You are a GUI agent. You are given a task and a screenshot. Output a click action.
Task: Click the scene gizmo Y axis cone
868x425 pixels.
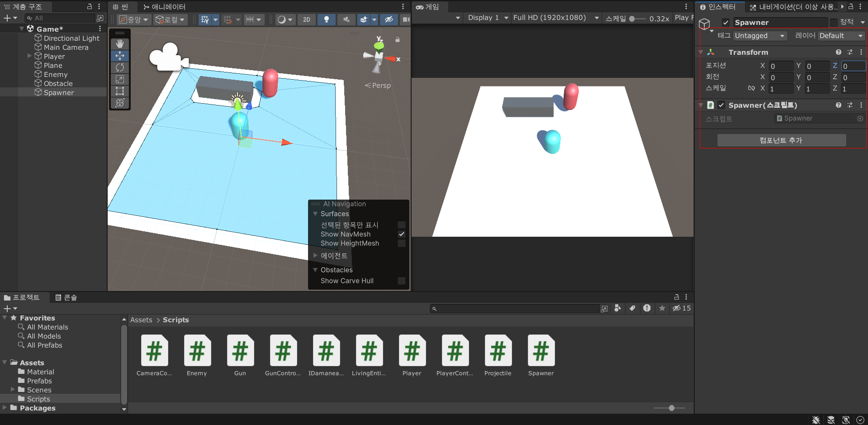pos(379,45)
